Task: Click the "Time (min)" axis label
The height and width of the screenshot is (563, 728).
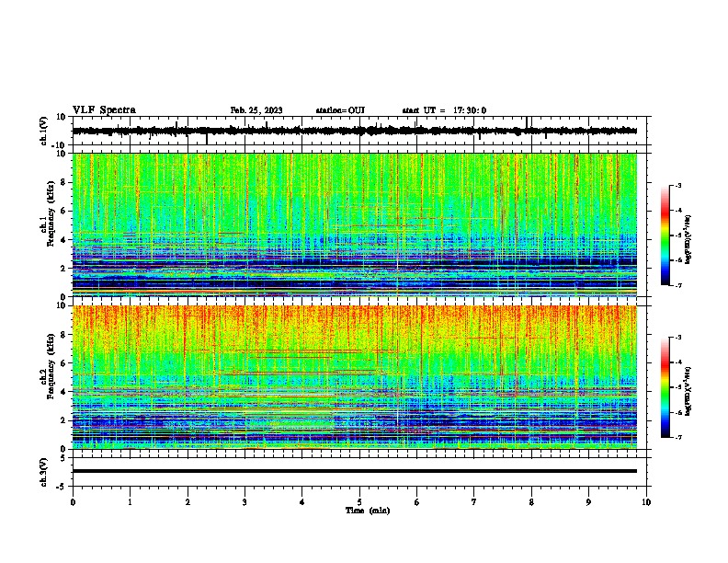Action: click(x=368, y=511)
